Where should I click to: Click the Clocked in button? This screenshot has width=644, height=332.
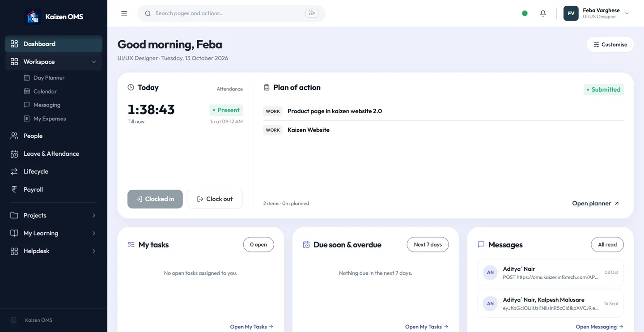(x=155, y=199)
